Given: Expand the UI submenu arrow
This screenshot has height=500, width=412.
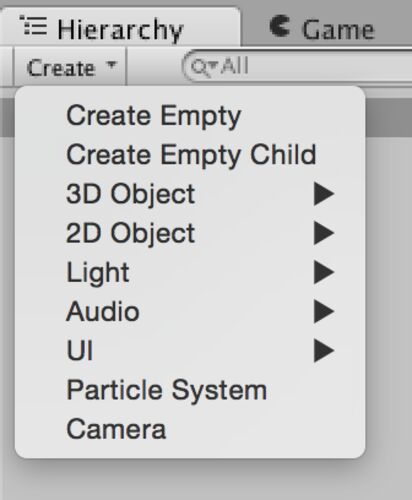Looking at the screenshot, I should tap(324, 351).
